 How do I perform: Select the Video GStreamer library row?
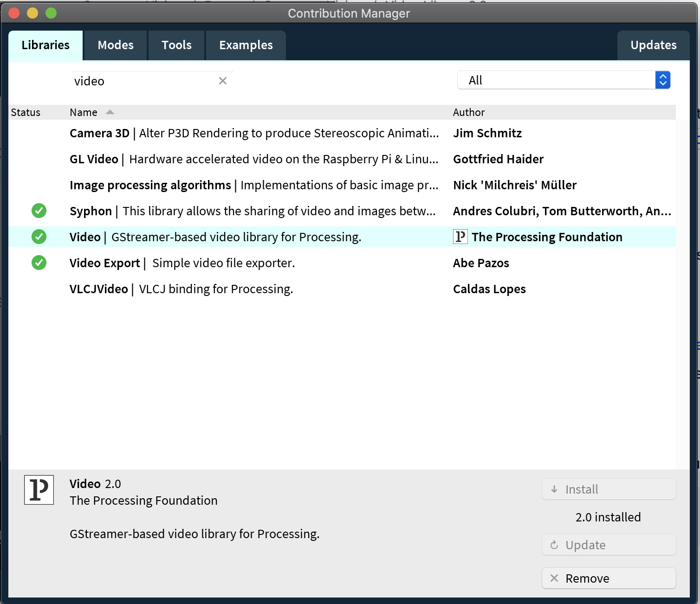coord(342,237)
